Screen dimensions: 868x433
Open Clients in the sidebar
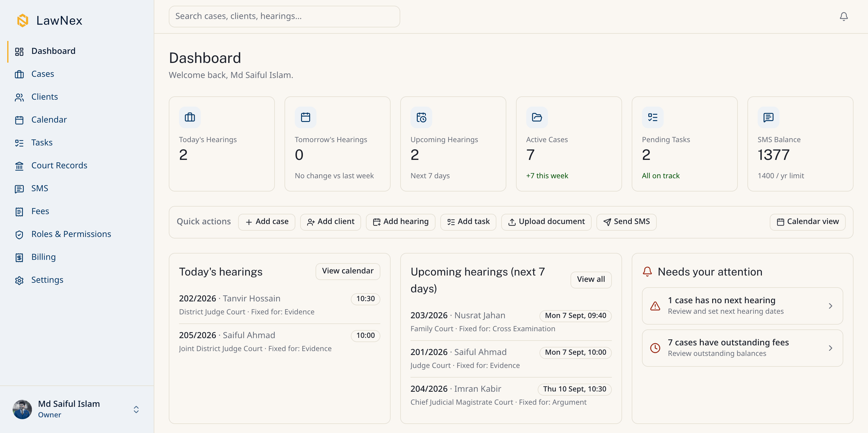[77, 97]
